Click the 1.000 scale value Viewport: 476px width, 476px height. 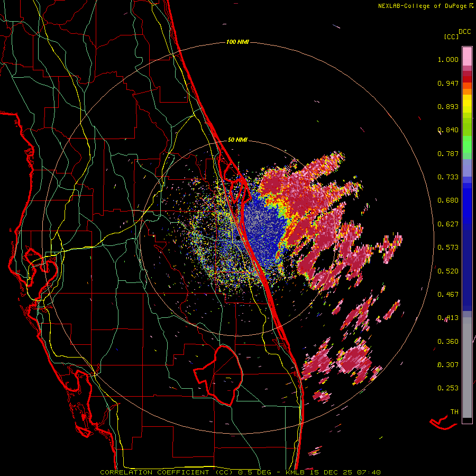coord(448,59)
